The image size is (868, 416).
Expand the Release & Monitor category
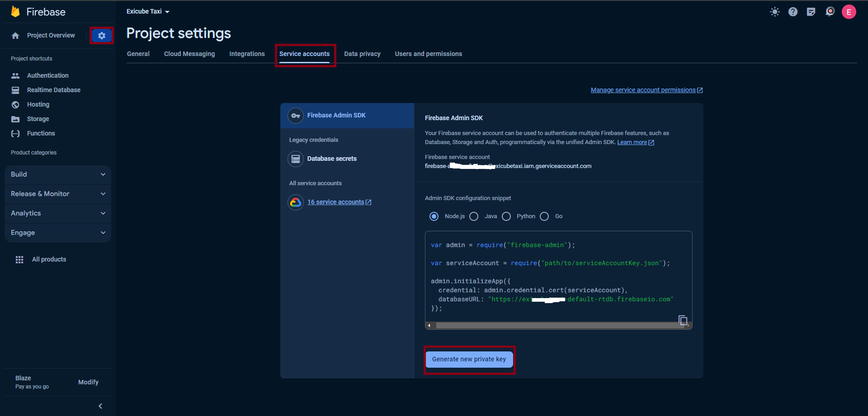(58, 194)
